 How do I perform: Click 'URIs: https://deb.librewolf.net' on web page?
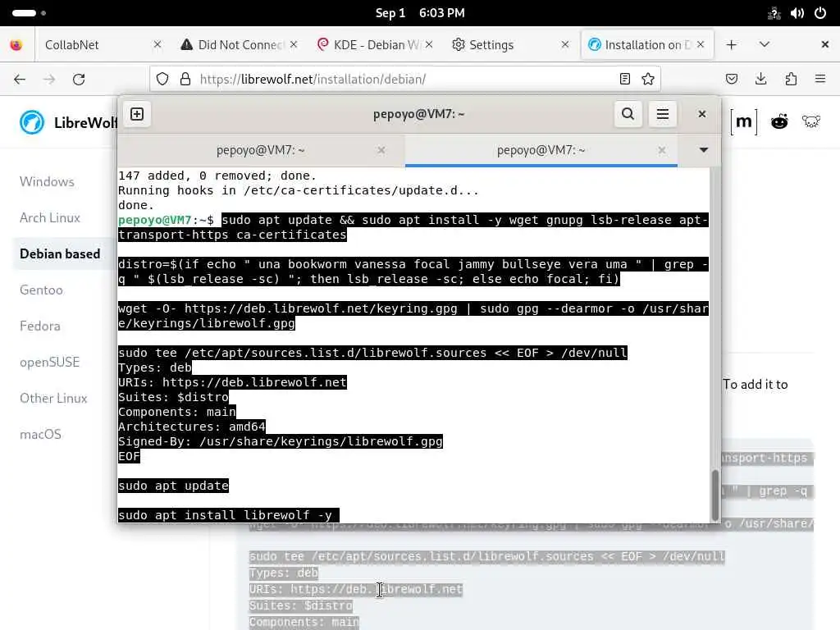356,589
